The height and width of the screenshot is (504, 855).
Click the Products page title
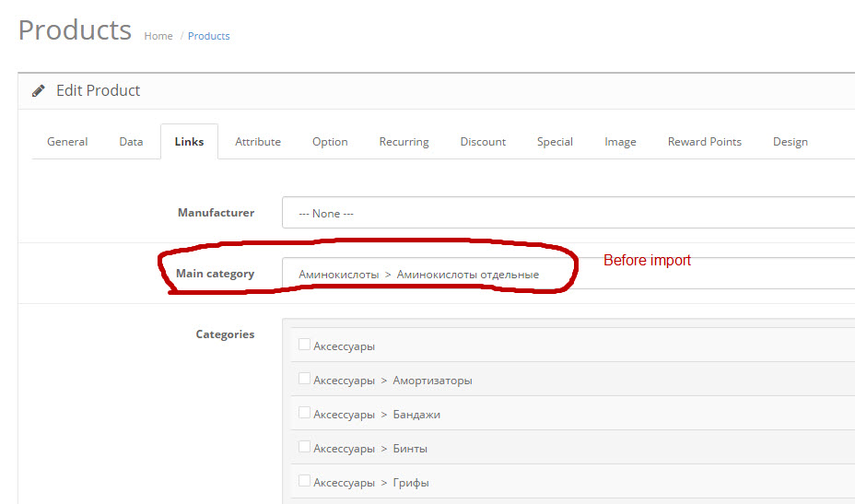point(75,30)
